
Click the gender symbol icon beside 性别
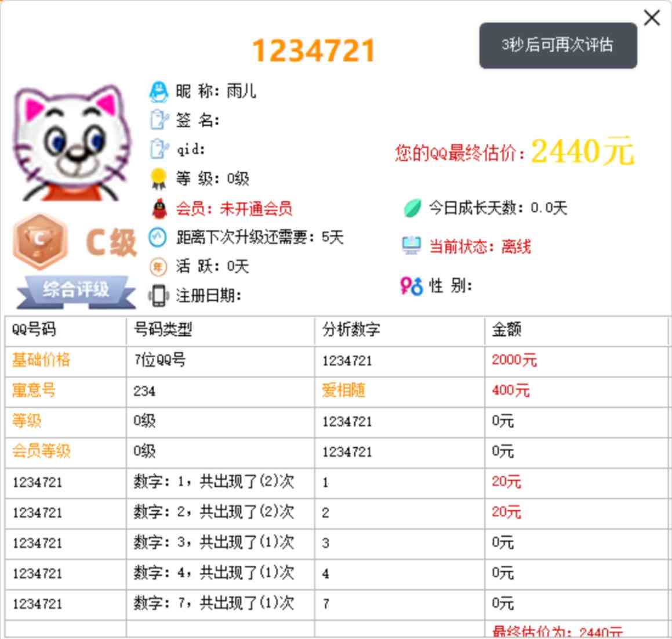412,286
